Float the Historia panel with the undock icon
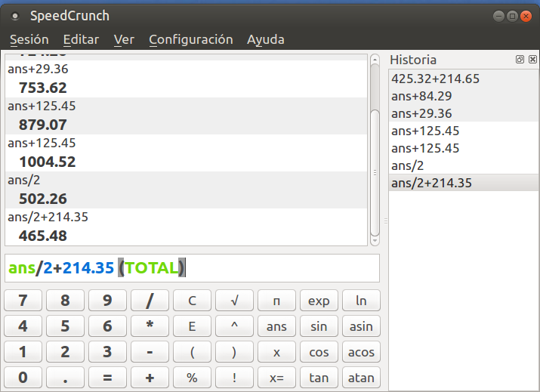540x392 pixels. pos(520,59)
